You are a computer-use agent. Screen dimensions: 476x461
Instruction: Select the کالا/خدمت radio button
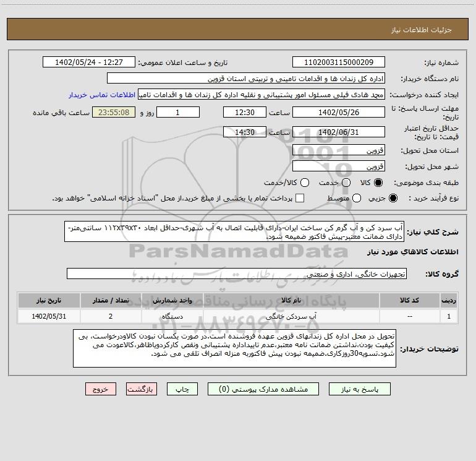[305, 183]
